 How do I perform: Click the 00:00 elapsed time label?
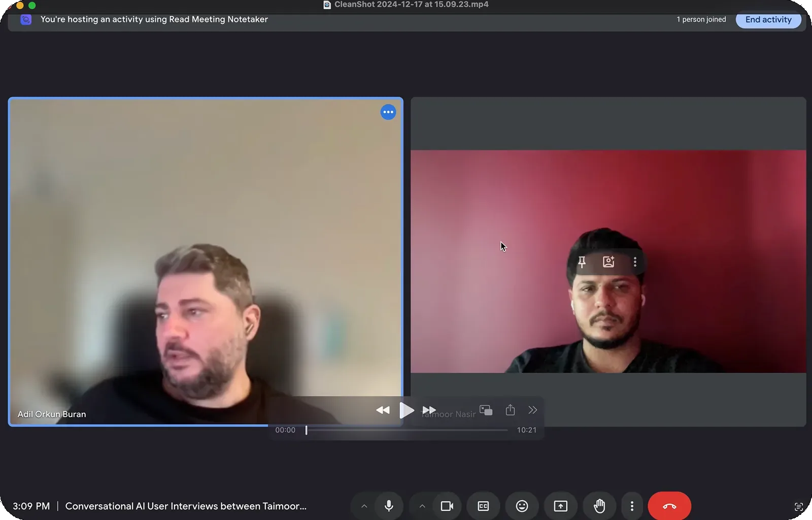285,430
